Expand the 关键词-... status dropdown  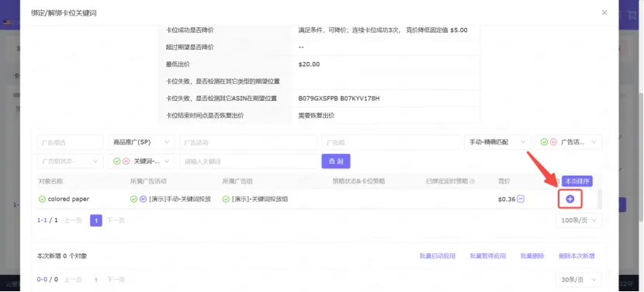click(141, 162)
